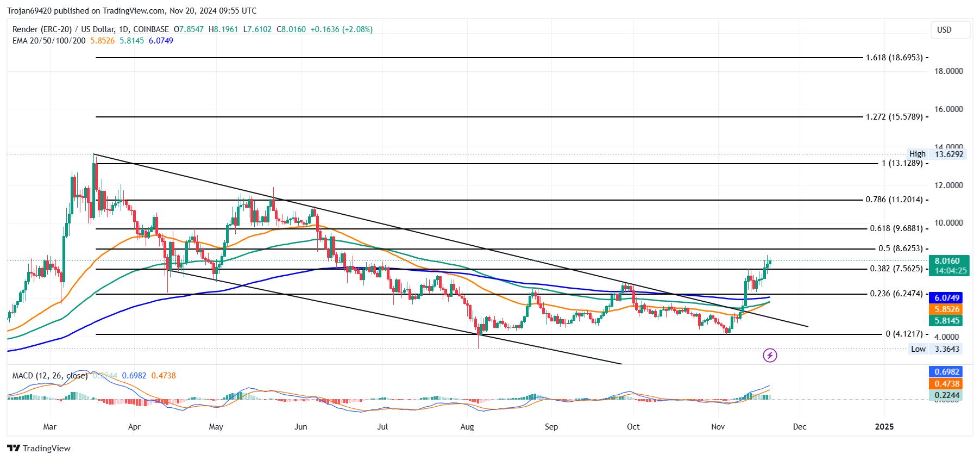The height and width of the screenshot is (460, 980).
Task: Select the EMA 20/50/100/200 indicator legend
Action: click(x=49, y=41)
